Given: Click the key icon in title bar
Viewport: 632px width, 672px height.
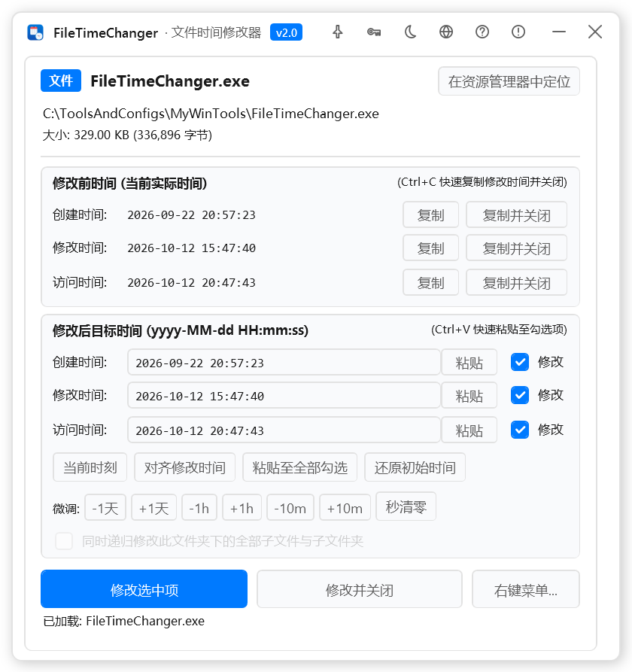Looking at the screenshot, I should pos(374,32).
